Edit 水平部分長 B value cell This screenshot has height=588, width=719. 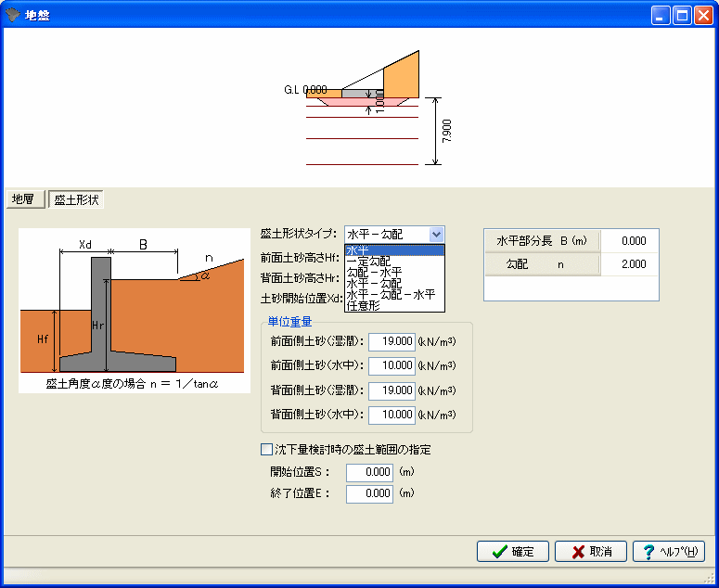click(x=630, y=240)
